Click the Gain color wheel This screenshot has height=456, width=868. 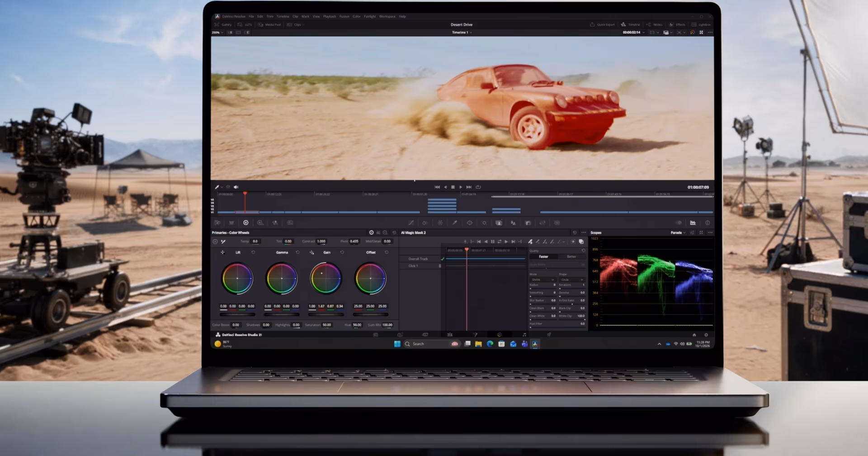point(325,278)
